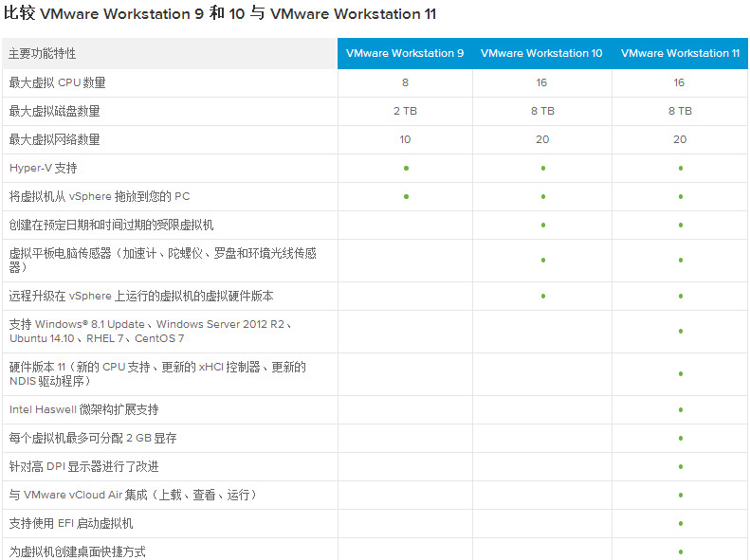Click the EFI 启动 green dot
Screen dimensions: 750x560
click(x=681, y=524)
